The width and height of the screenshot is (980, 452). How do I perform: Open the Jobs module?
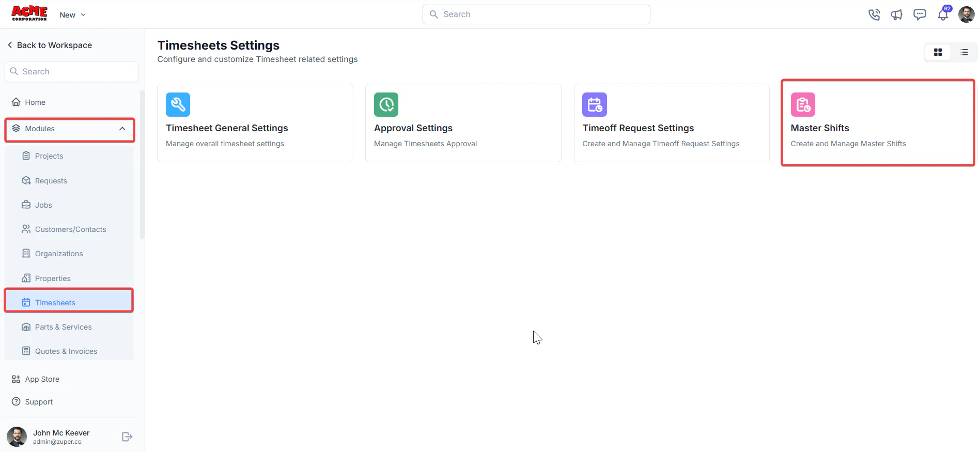(x=69, y=205)
